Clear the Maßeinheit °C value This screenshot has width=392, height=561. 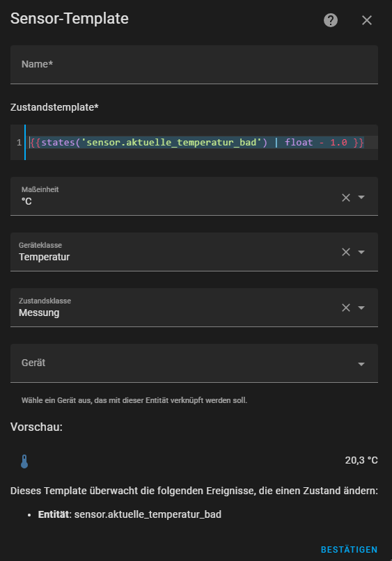point(346,198)
